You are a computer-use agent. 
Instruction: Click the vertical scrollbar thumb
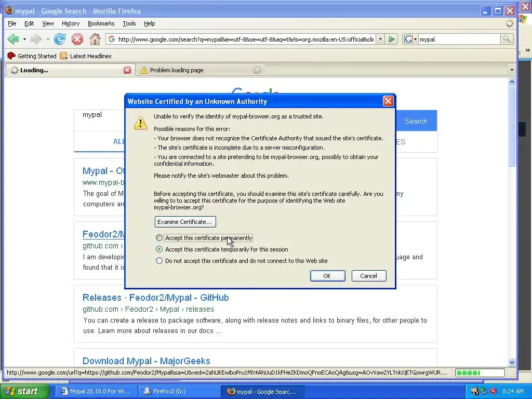[512, 126]
